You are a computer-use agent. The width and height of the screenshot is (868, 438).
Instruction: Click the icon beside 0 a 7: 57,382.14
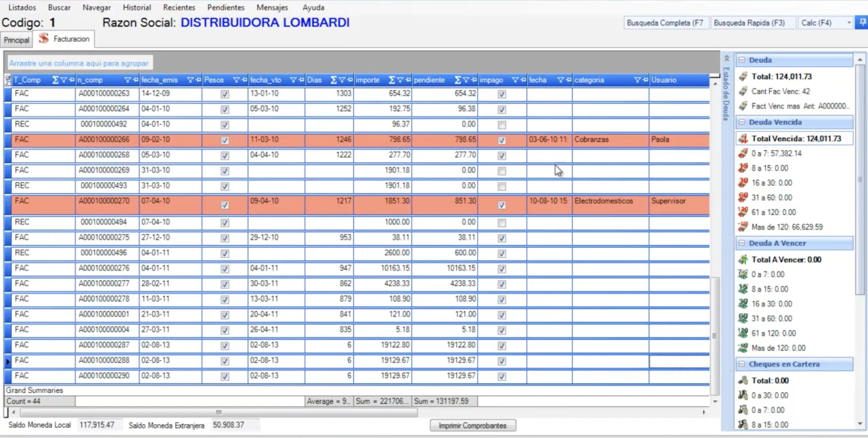click(743, 153)
